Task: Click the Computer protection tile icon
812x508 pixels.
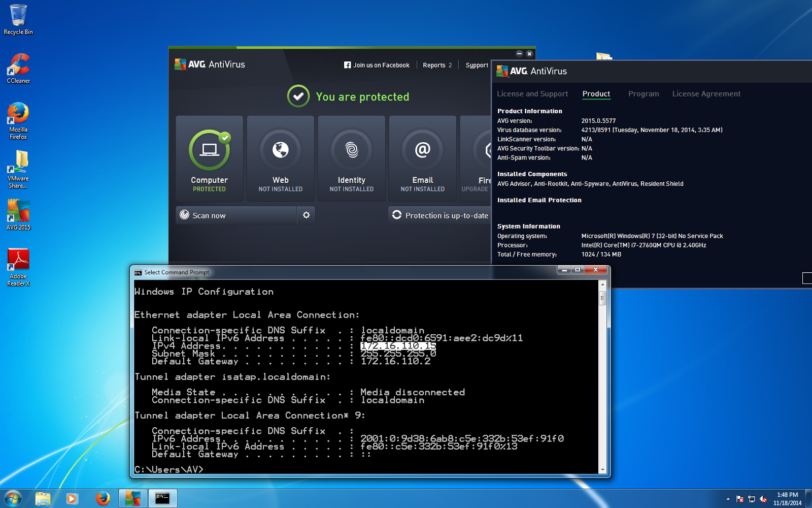Action: point(209,150)
